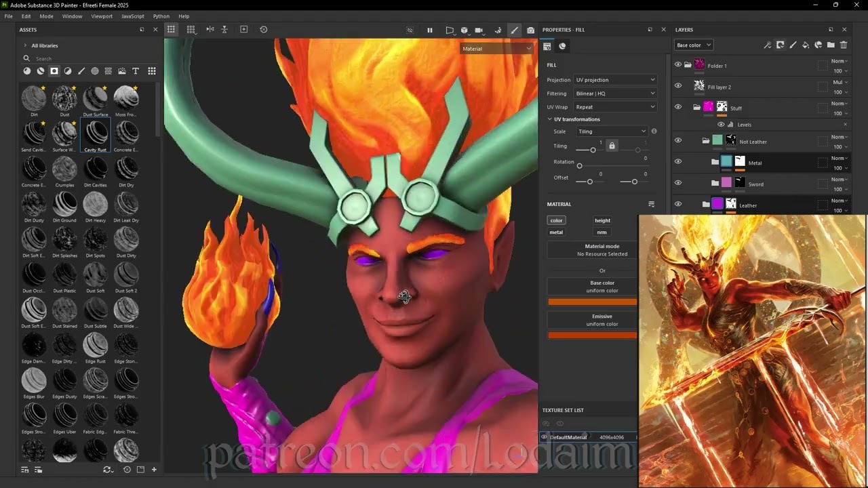Image resolution: width=868 pixels, height=488 pixels.
Task: Open the Python menu
Action: click(x=161, y=16)
